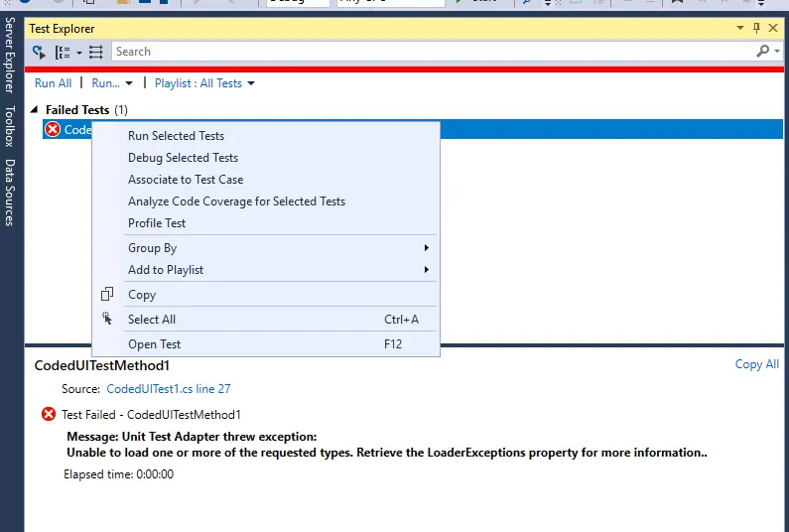Select Analyze Code Coverage for Selected Tests
This screenshot has height=532, width=789.
click(x=266, y=201)
